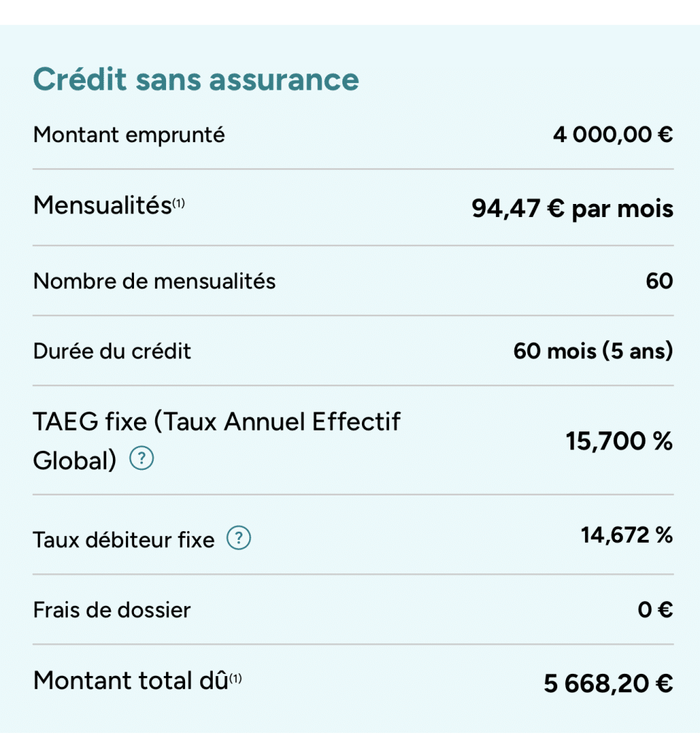Open the Taux débiteur fixe help icon

[x=239, y=538]
